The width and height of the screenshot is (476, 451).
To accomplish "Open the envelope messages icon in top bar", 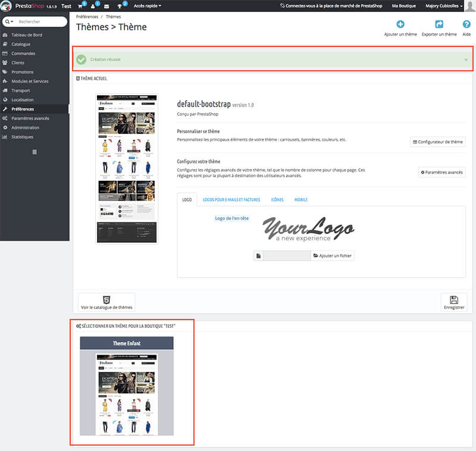I will click(x=107, y=6).
